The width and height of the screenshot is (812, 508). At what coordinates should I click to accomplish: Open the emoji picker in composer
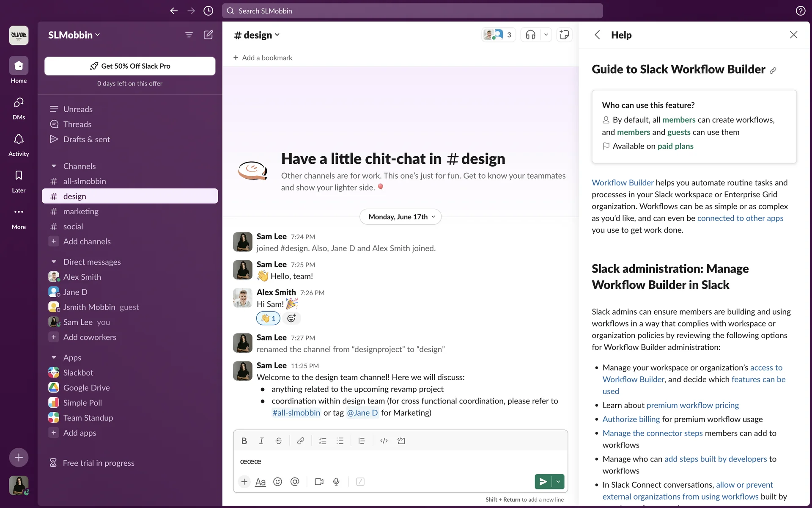coord(277,482)
